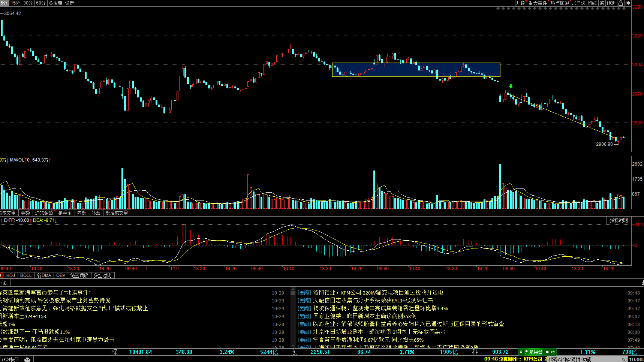
Task: Click the collapse arrow icon at top right
Action: 628,3
